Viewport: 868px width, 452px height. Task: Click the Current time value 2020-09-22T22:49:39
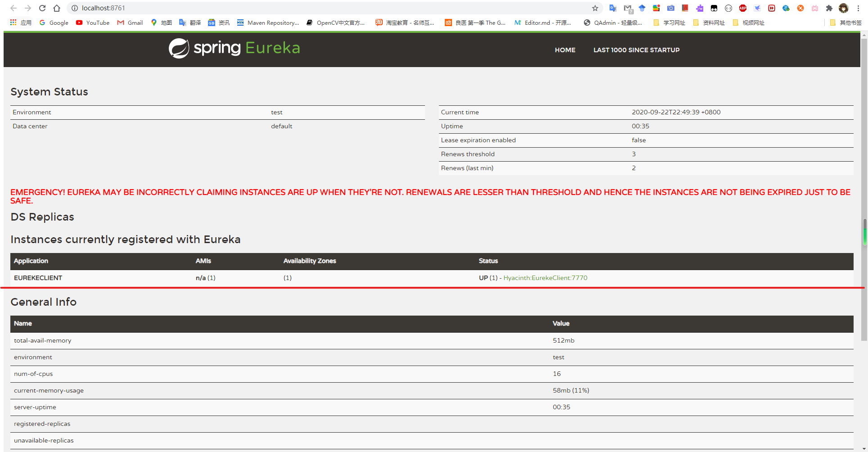[676, 112]
